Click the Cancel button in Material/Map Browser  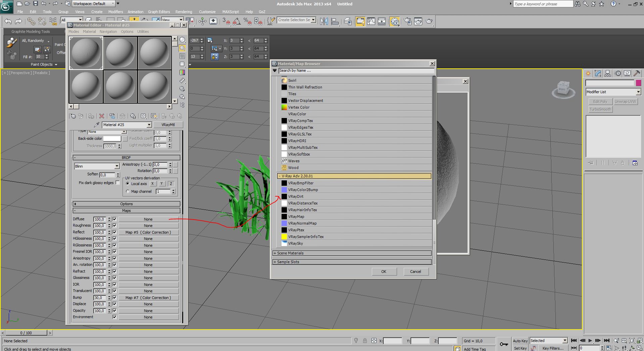point(415,272)
